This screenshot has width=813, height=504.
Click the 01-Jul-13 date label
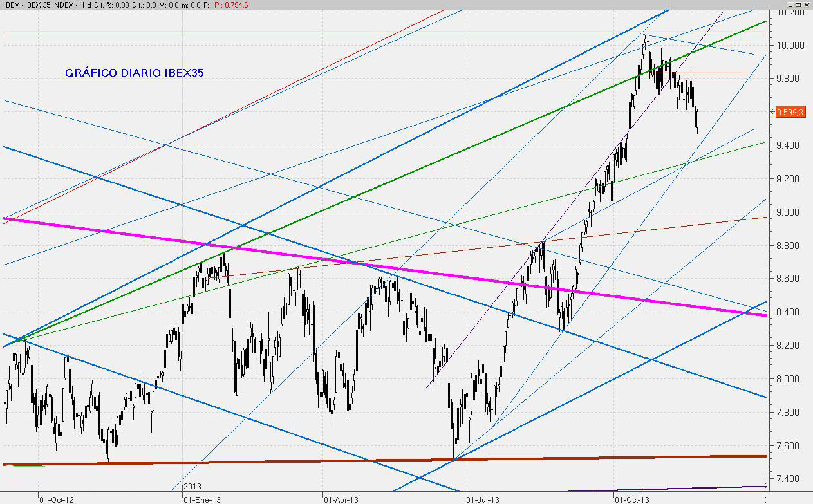(x=481, y=498)
